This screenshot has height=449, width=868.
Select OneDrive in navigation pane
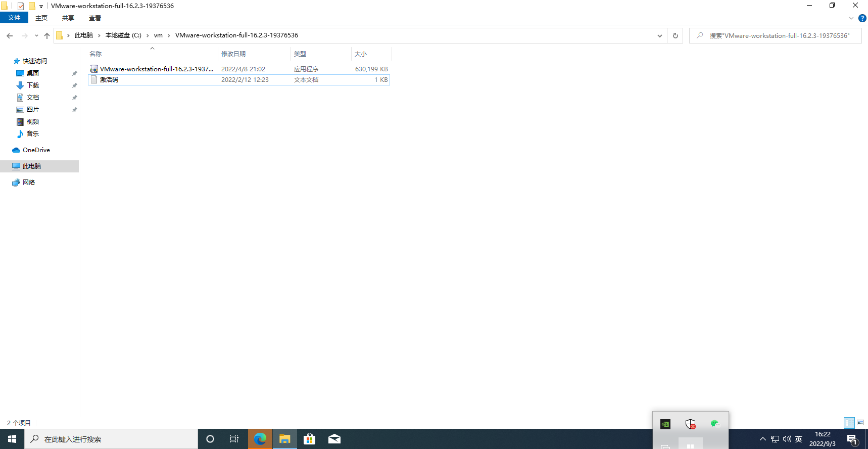tap(36, 150)
